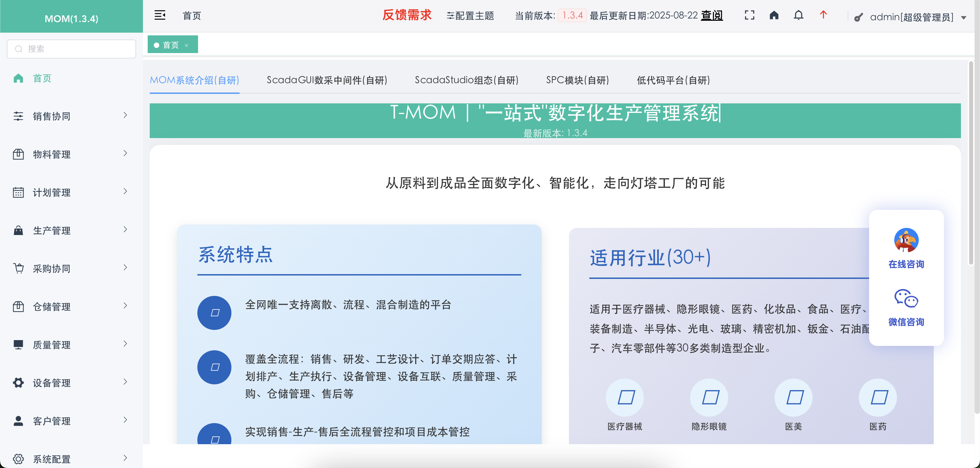Screen dimensions: 980x468
Task: Click bullet icon beside 覆盖全流程
Action: point(214,367)
